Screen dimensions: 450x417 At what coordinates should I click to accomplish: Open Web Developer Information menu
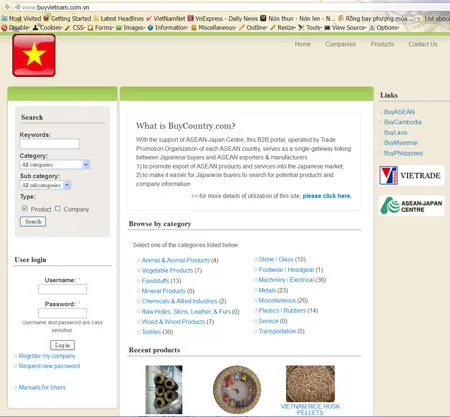[168, 28]
